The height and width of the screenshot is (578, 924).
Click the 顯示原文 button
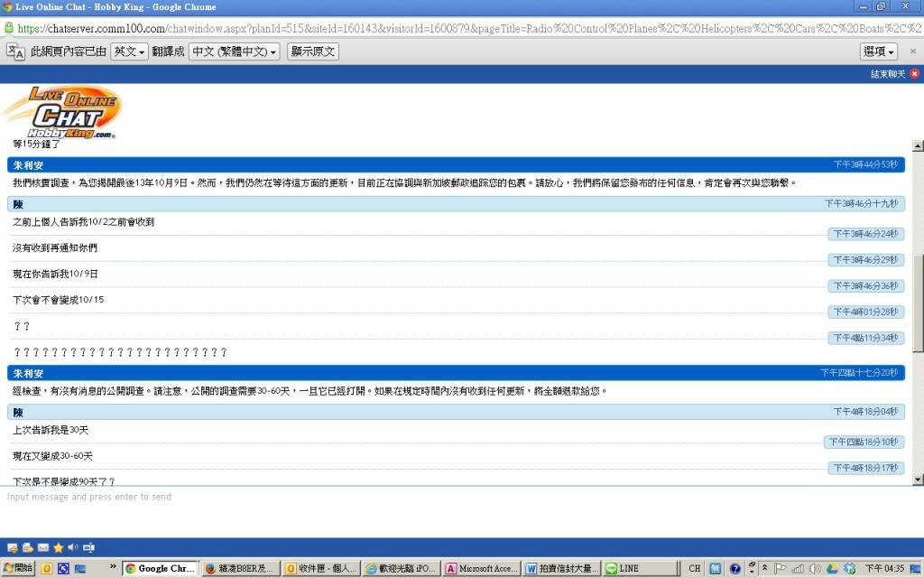313,51
